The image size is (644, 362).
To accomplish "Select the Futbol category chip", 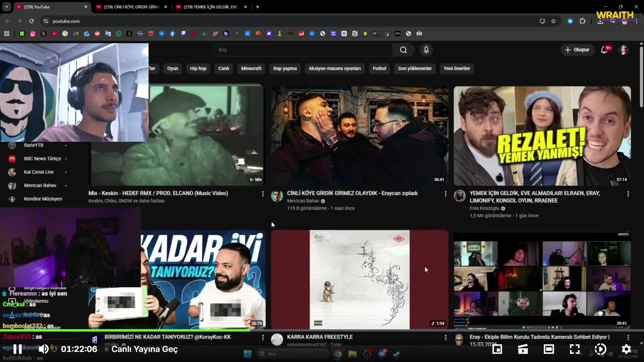I will tap(379, 68).
